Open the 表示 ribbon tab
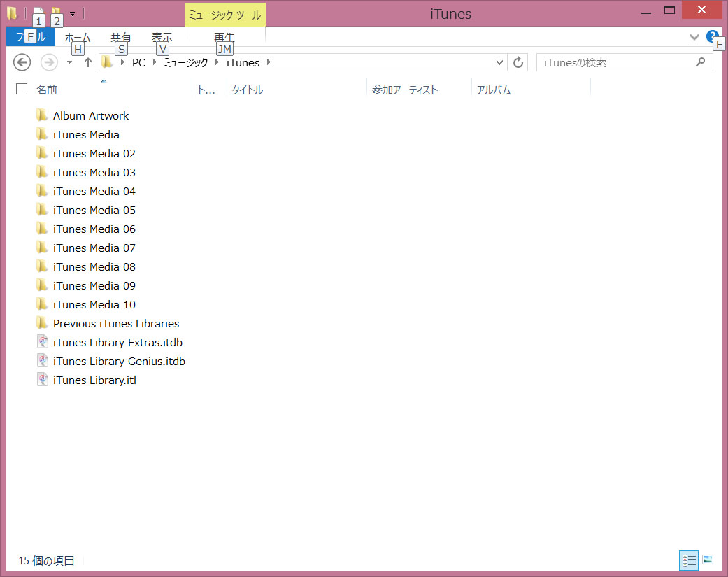 point(162,36)
